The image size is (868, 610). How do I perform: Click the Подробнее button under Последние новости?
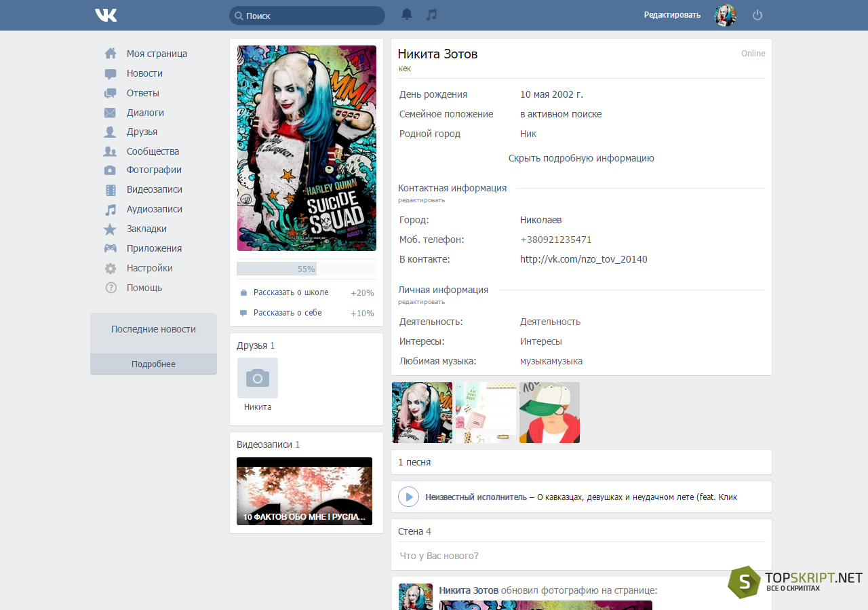coord(153,364)
